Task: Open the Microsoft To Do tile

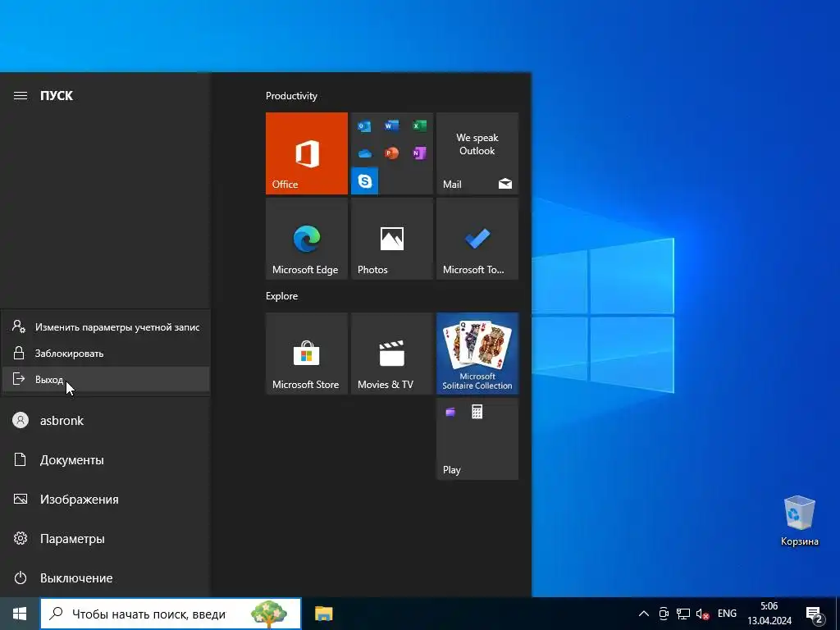Action: click(477, 239)
